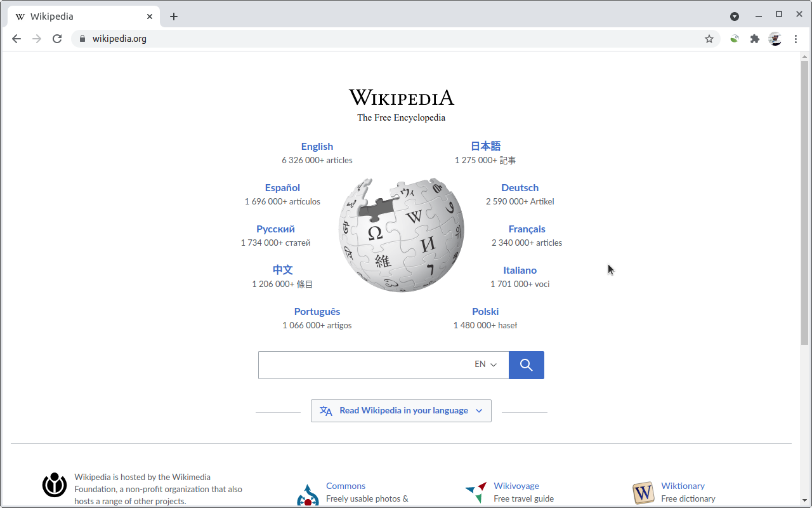812x508 pixels.
Task: Open the Chrome profile avatar
Action: pos(775,39)
